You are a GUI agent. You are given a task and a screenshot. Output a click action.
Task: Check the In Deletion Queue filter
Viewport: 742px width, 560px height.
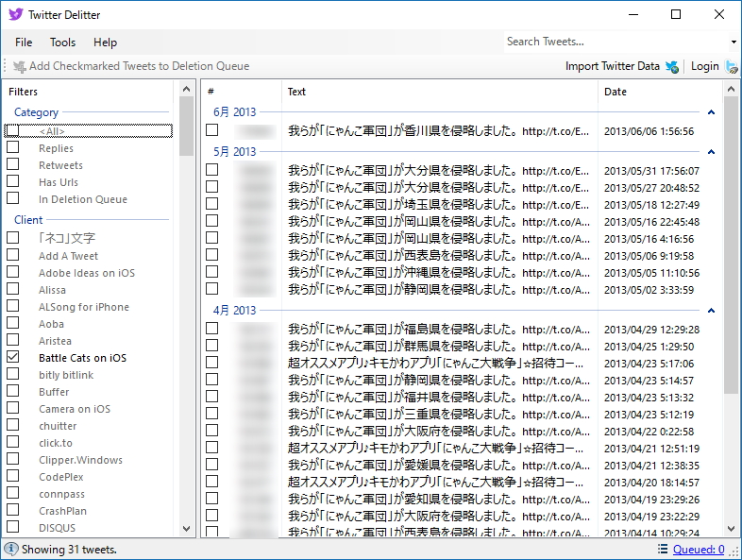pyautogui.click(x=13, y=198)
